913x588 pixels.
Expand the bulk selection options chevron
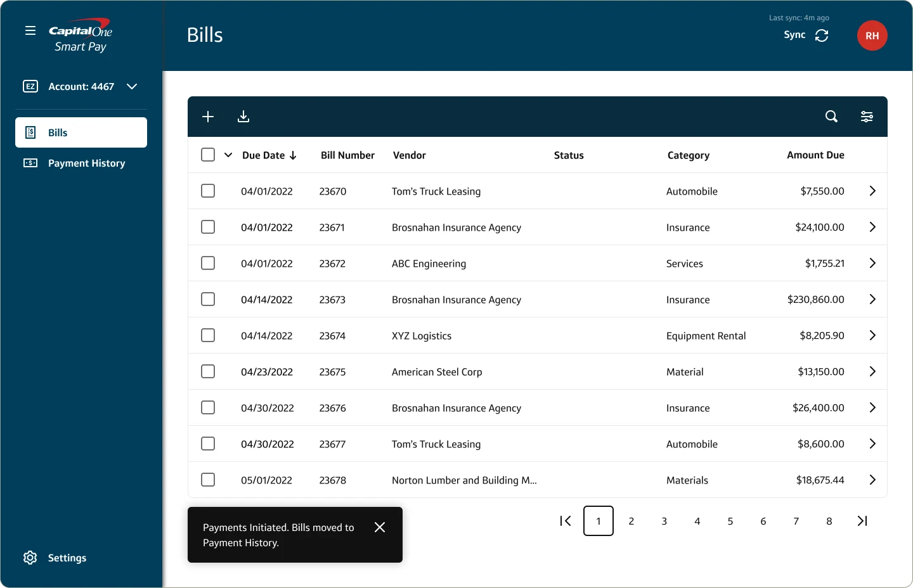[228, 155]
